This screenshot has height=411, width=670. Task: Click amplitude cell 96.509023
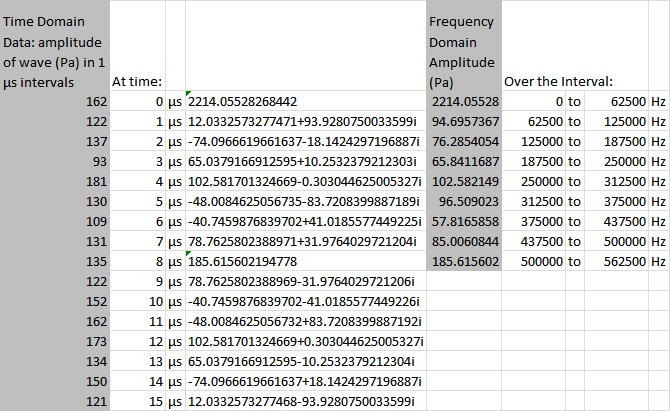(464, 201)
